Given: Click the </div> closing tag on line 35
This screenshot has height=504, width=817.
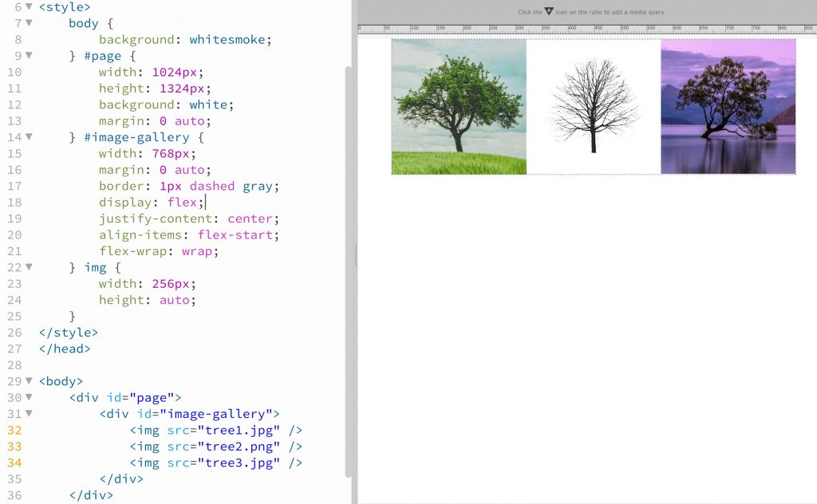Looking at the screenshot, I should [121, 478].
